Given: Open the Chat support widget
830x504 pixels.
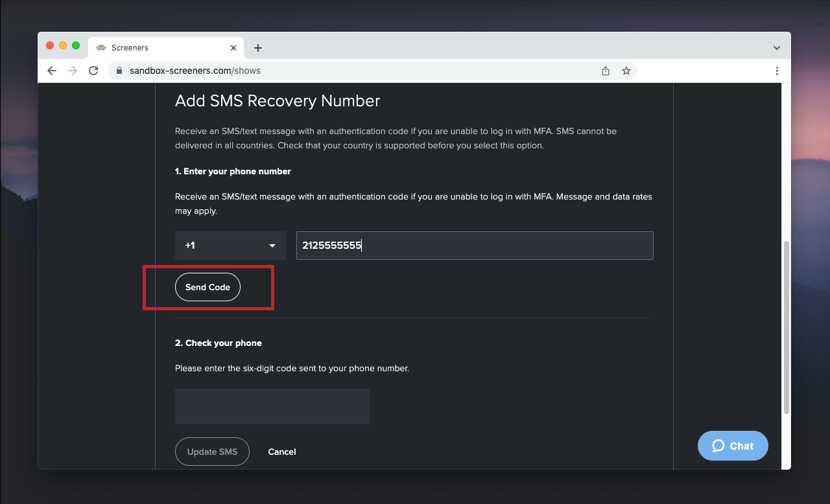Looking at the screenshot, I should click(733, 446).
